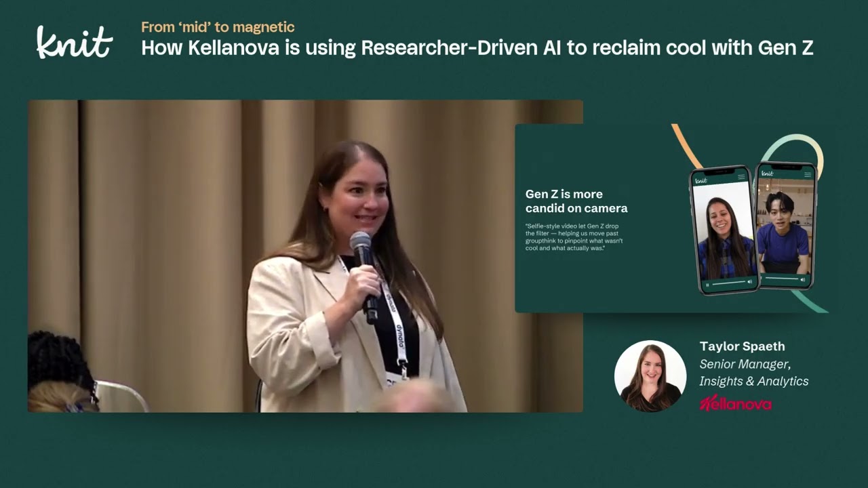This screenshot has width=868, height=488.
Task: Click the 'Gen Z is more candid on camera' heading
Action: (x=576, y=201)
